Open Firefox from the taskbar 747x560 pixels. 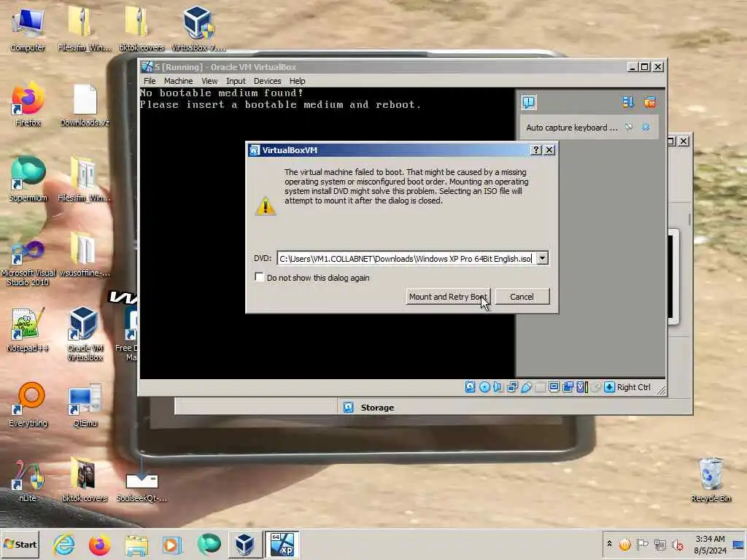pyautogui.click(x=99, y=544)
